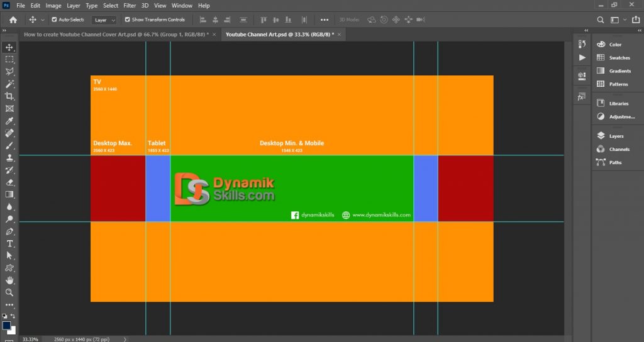This screenshot has height=342, width=644.
Task: Disable Show Transform Controls checkbox
Action: click(x=127, y=19)
